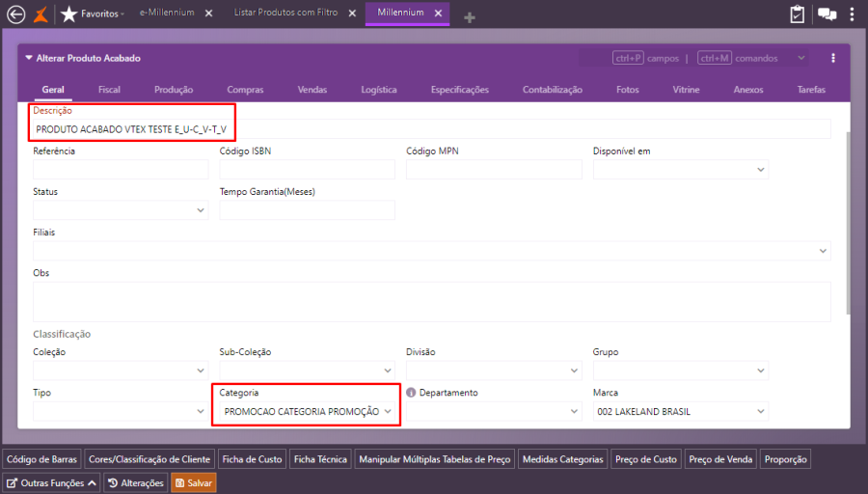The height and width of the screenshot is (494, 868).
Task: Open the Anexos tab
Action: point(748,90)
